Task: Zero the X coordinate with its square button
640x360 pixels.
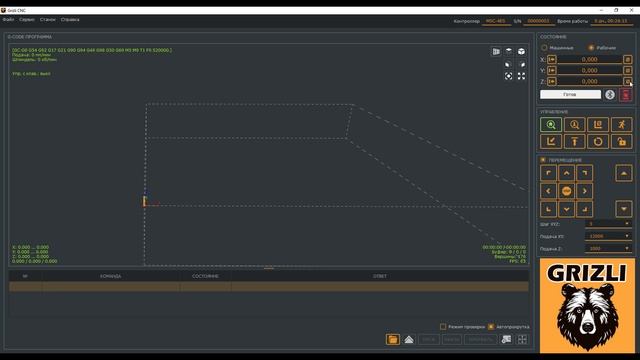Action: 627,60
